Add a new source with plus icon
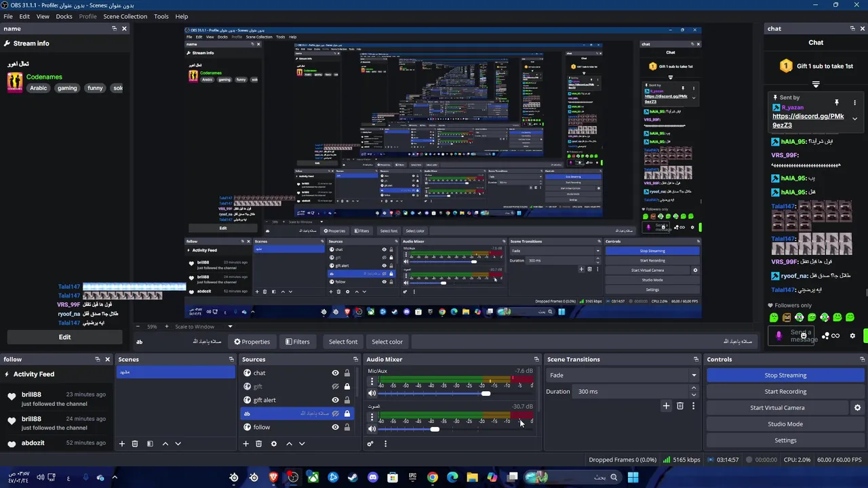 pyautogui.click(x=245, y=443)
